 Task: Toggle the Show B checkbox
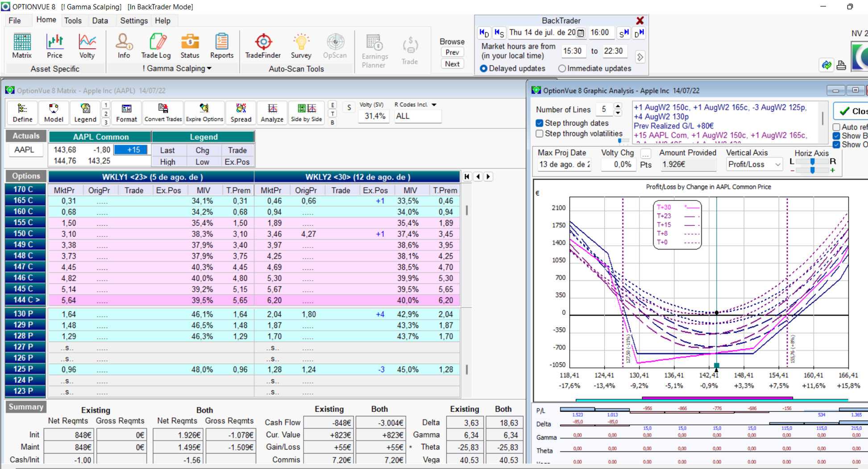point(837,136)
